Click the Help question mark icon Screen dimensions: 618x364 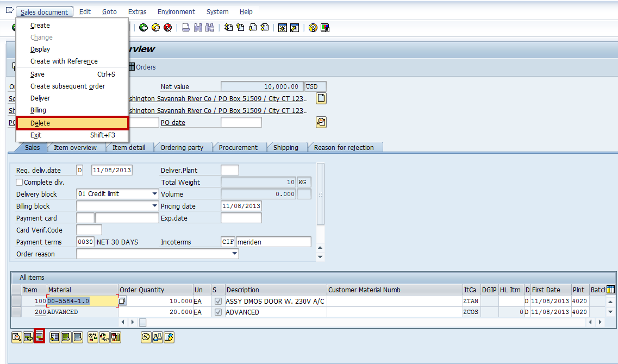(314, 28)
